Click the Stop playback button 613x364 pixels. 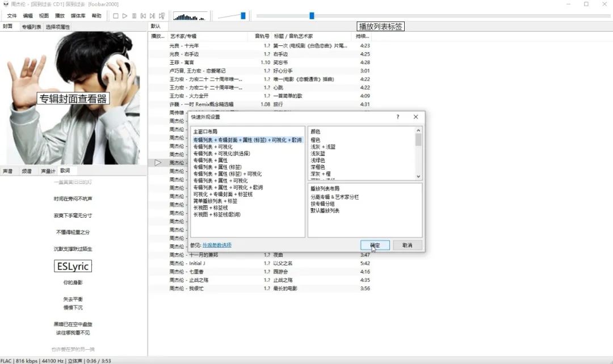coord(116,16)
